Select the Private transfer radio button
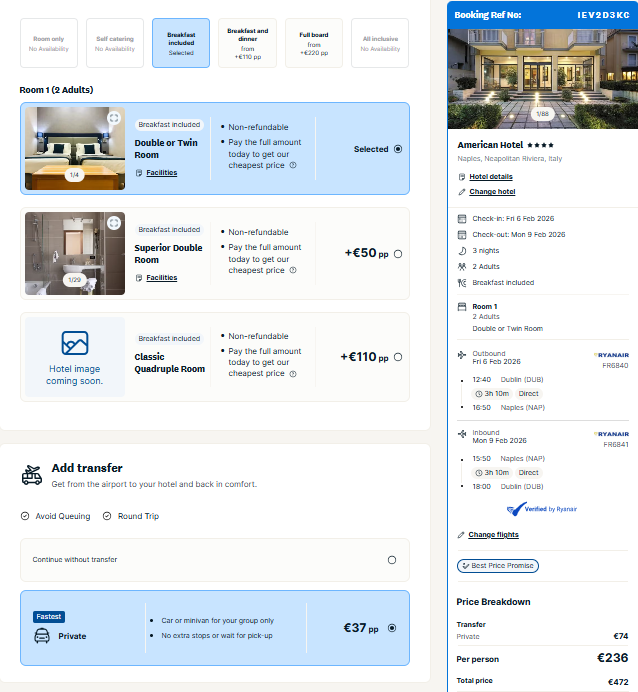This screenshot has height=692, width=638. point(392,628)
